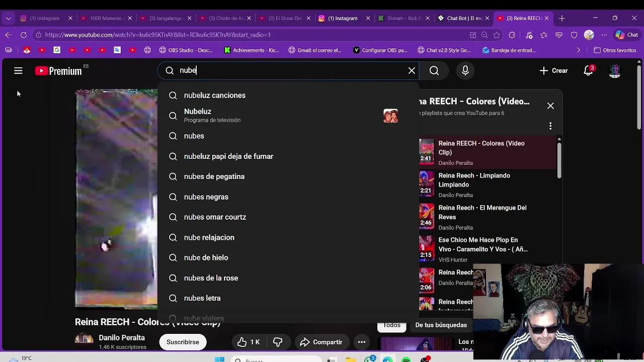
Task: Select the "nubes letra" suggestion
Action: click(288, 298)
